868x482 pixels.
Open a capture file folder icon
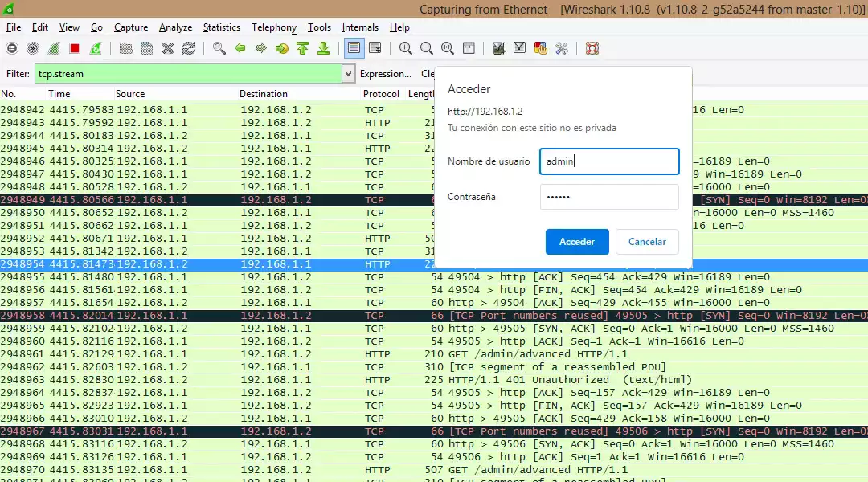(125, 49)
